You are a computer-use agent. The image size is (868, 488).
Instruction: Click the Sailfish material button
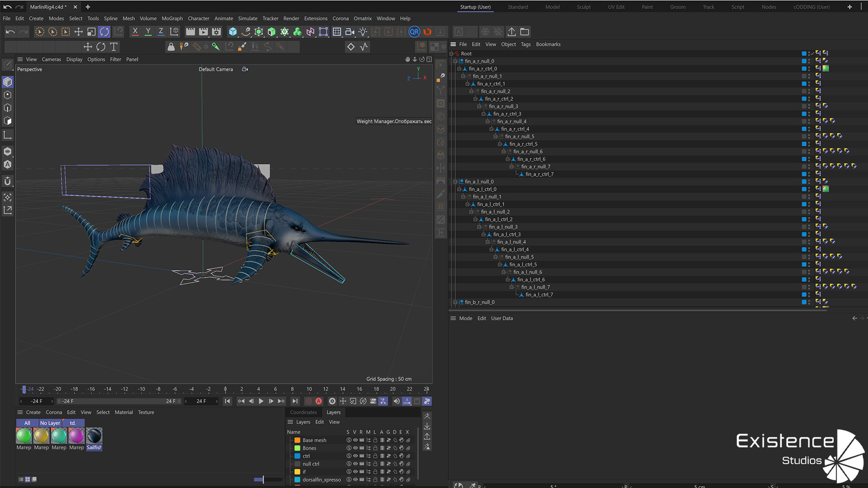(x=94, y=436)
